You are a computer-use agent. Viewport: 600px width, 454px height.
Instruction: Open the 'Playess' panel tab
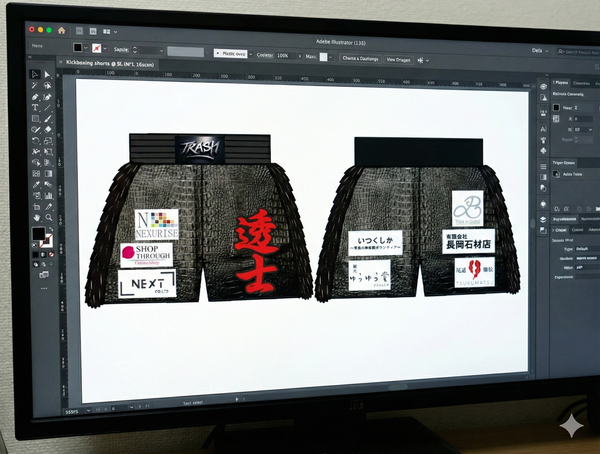click(x=561, y=83)
